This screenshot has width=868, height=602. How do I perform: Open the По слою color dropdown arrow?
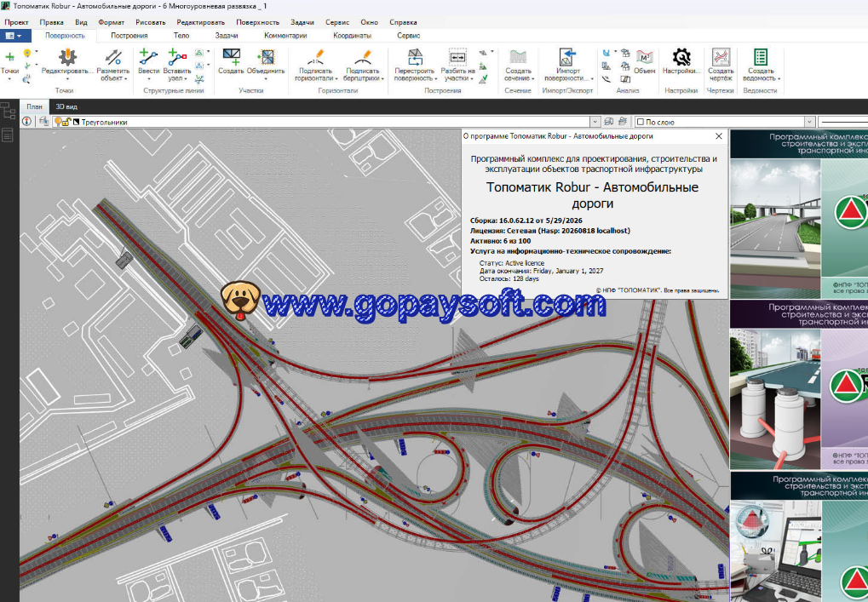pyautogui.click(x=809, y=122)
